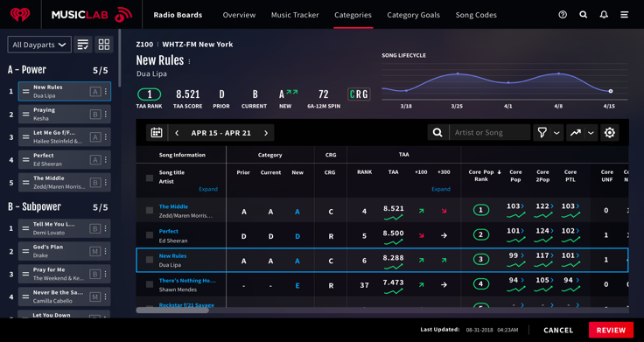Select Tell Me You L... in Subpower list
This screenshot has height=342, width=644.
click(x=64, y=228)
